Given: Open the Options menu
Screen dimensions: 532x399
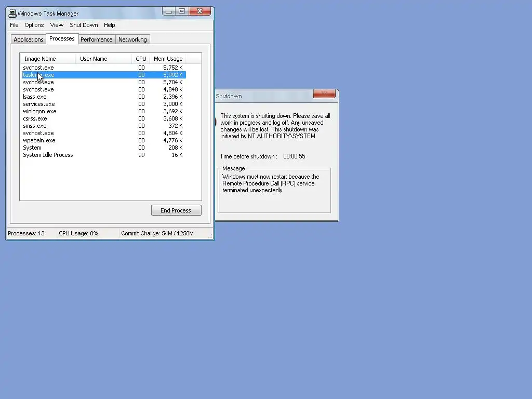Looking at the screenshot, I should (x=34, y=25).
